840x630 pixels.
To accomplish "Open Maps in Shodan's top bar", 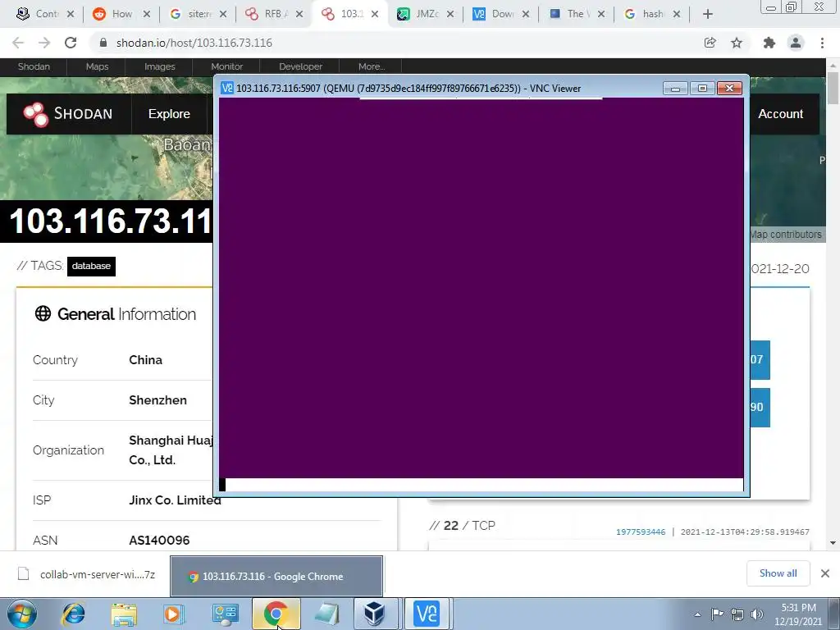I will [97, 66].
